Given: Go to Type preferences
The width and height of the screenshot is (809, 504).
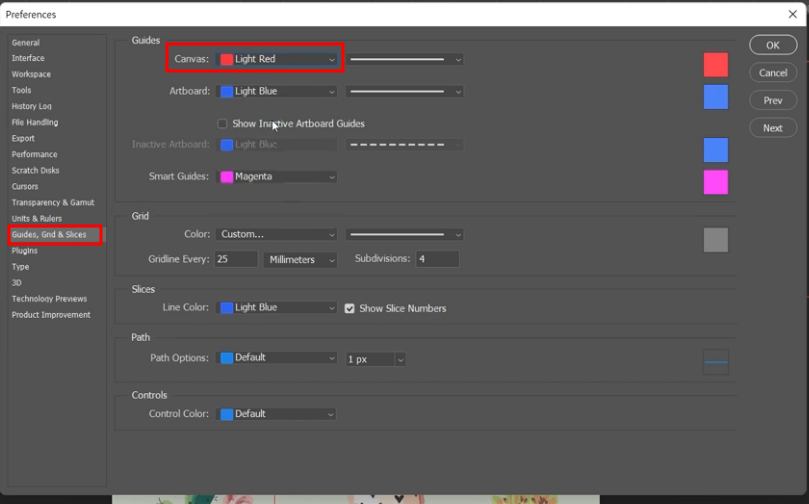Looking at the screenshot, I should click(21, 267).
